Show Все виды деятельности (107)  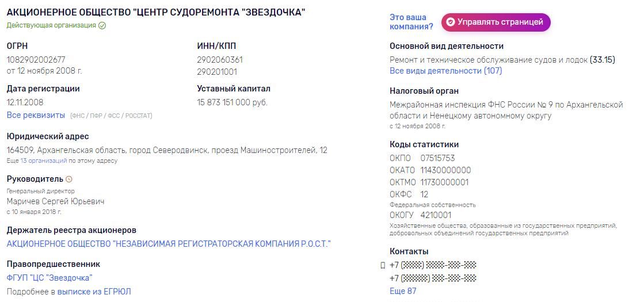tap(445, 71)
